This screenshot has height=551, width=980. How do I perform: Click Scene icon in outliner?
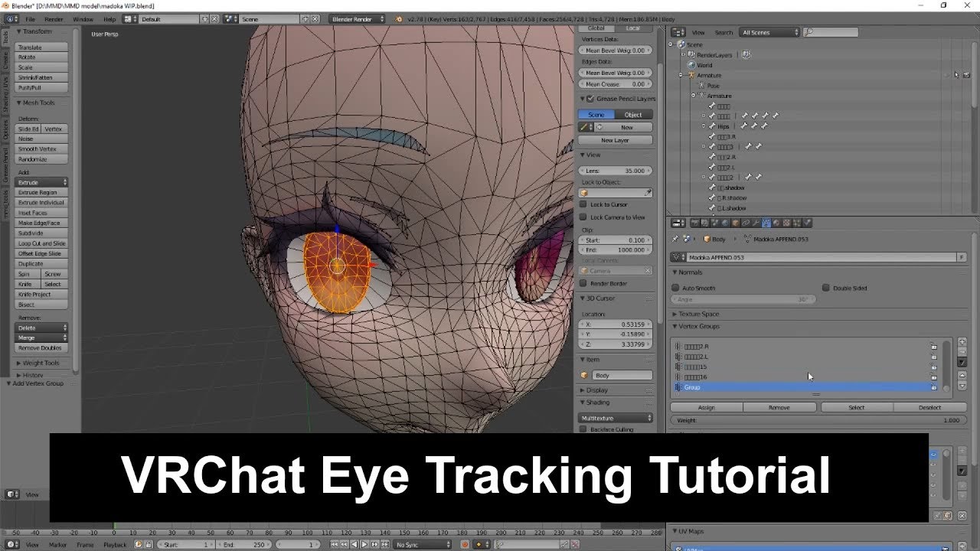click(681, 44)
